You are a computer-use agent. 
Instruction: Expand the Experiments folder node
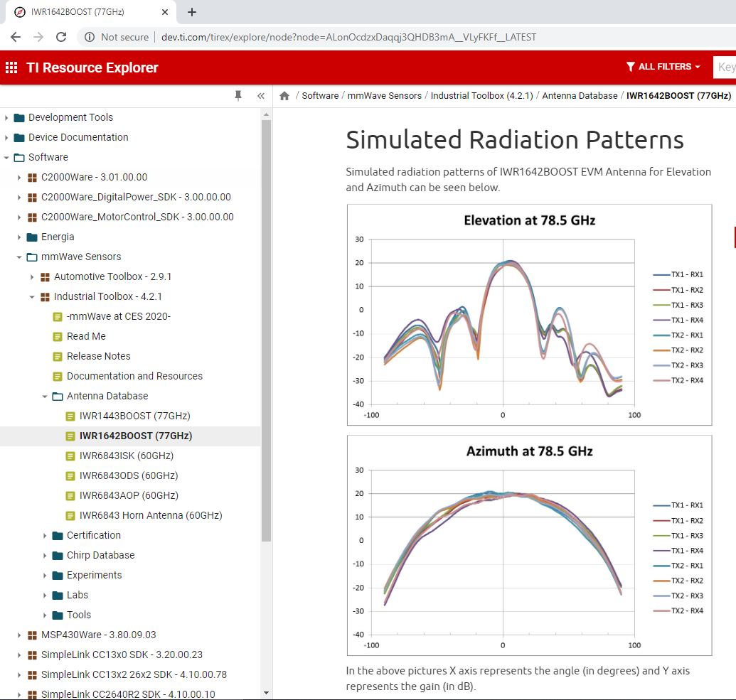pyautogui.click(x=44, y=576)
